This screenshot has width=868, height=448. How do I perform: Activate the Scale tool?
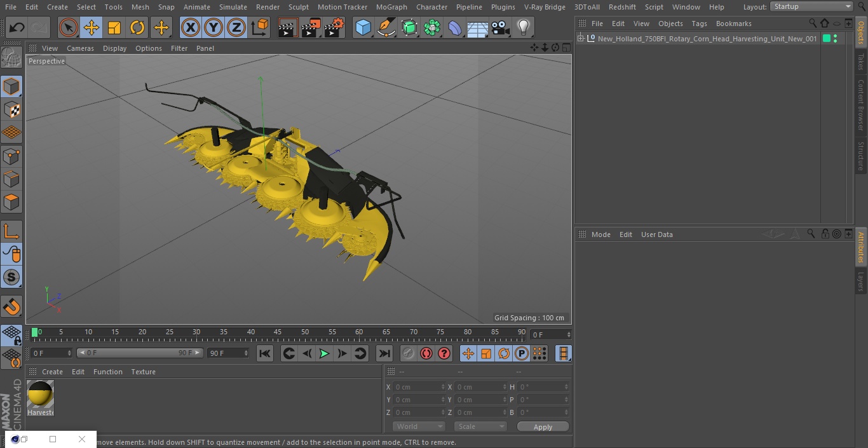(114, 27)
